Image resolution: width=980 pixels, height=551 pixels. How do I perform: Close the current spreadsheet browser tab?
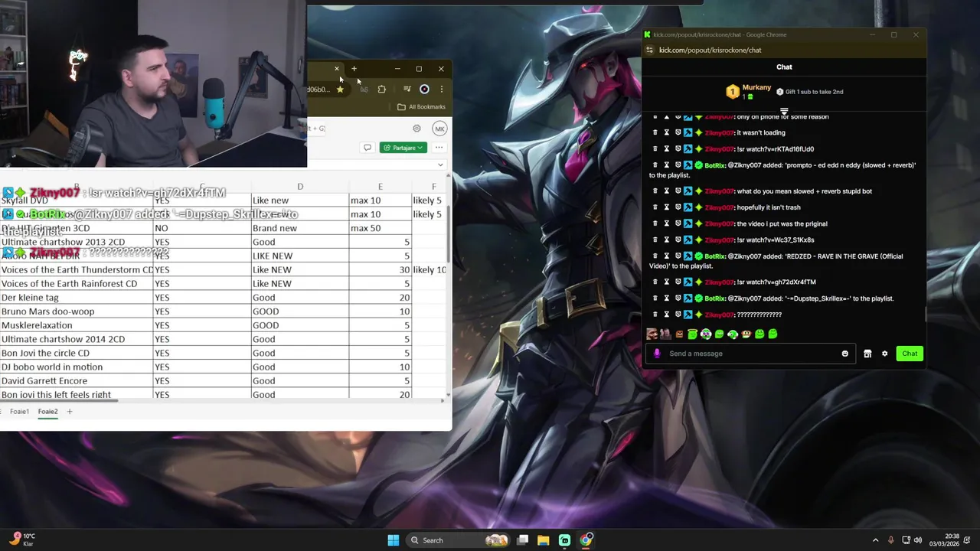(336, 69)
